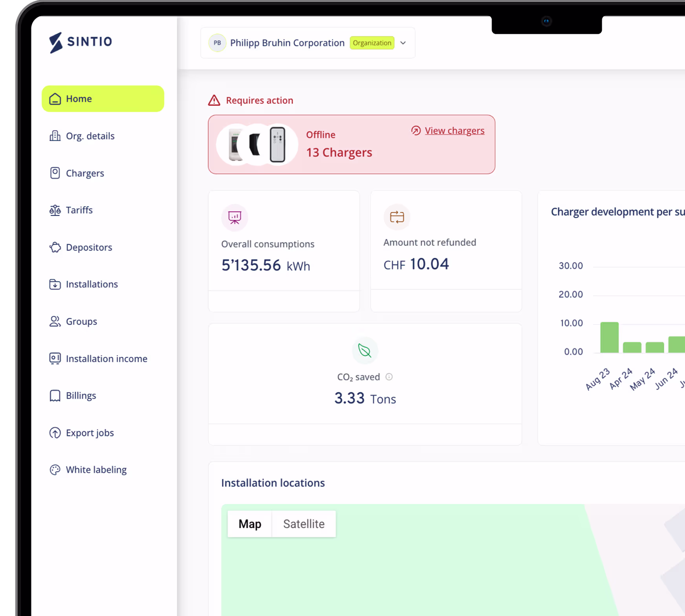Screen dimensions: 685x616
Task: Click the Overall consumptions presentation icon
Action: pyautogui.click(x=234, y=217)
